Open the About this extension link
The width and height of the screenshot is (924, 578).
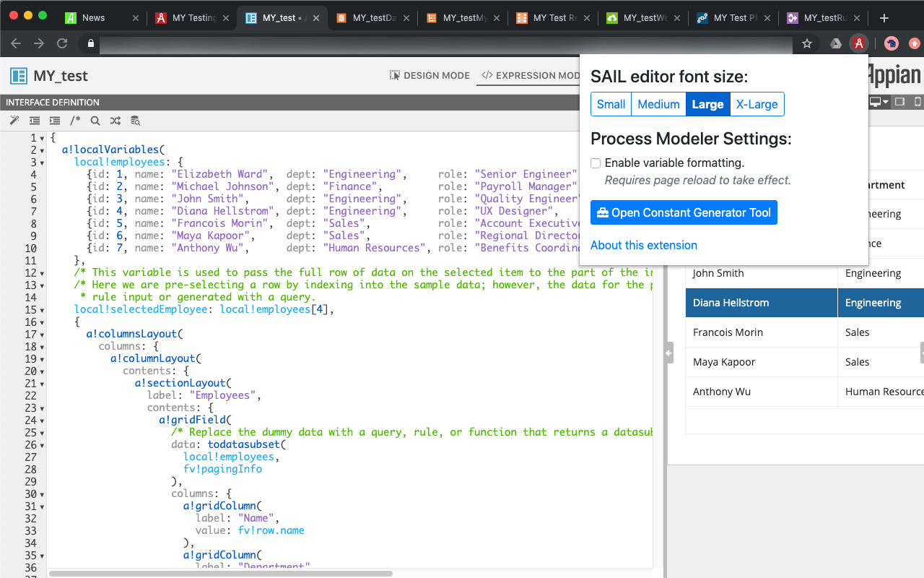click(x=643, y=245)
